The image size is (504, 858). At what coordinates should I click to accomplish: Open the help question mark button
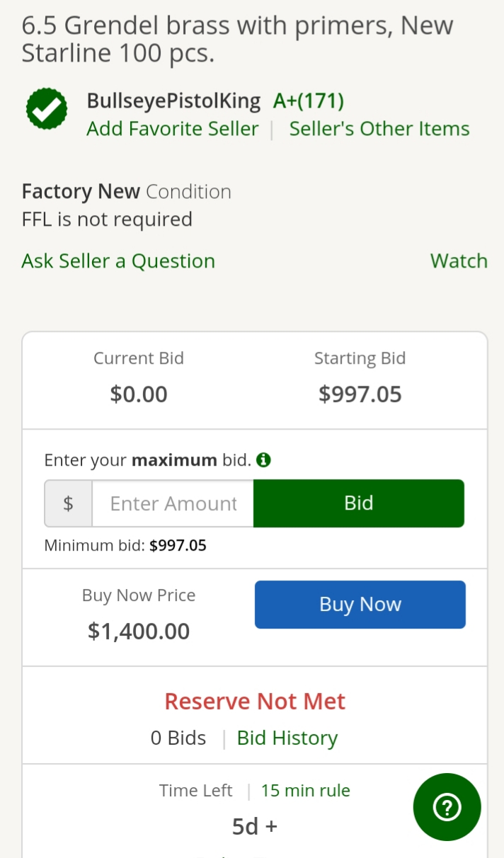pyautogui.click(x=447, y=807)
